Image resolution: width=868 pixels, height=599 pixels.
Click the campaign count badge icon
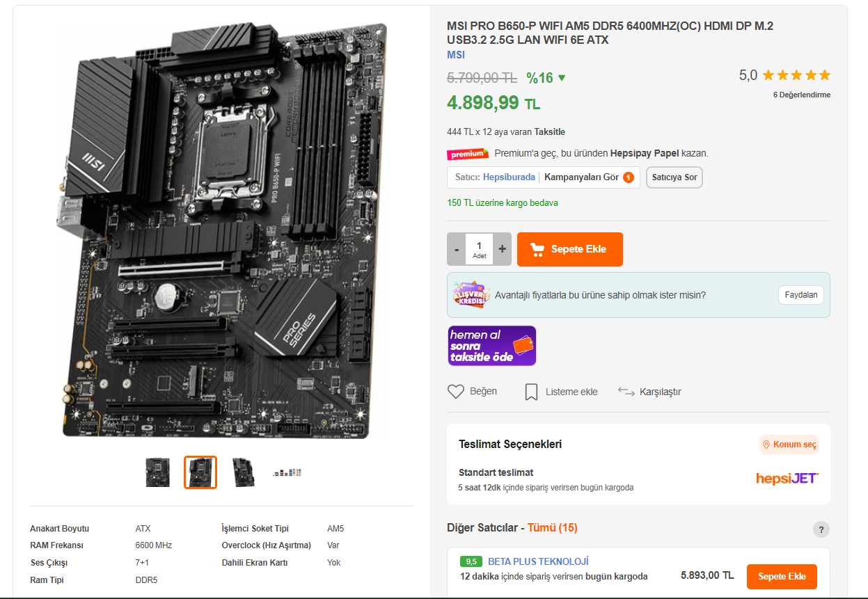pos(629,177)
